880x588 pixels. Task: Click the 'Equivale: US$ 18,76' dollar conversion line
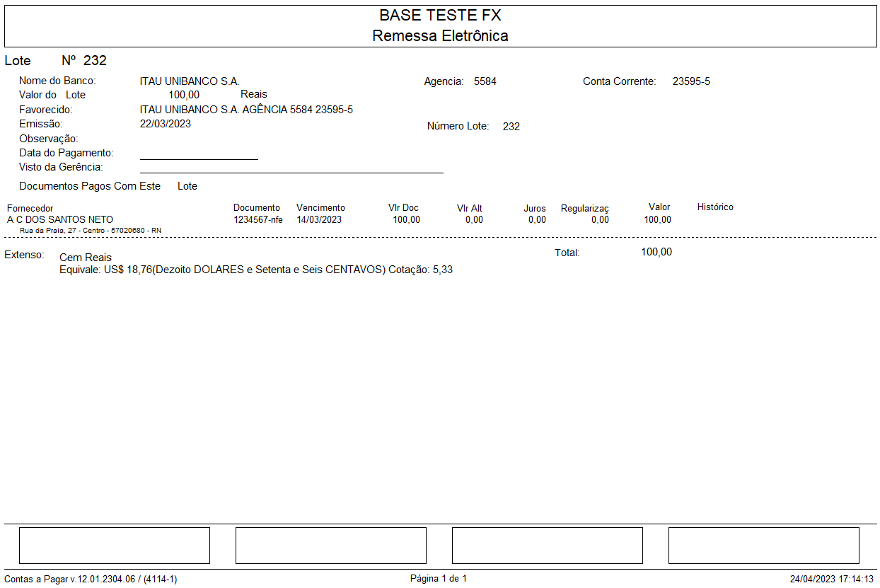pyautogui.click(x=256, y=270)
